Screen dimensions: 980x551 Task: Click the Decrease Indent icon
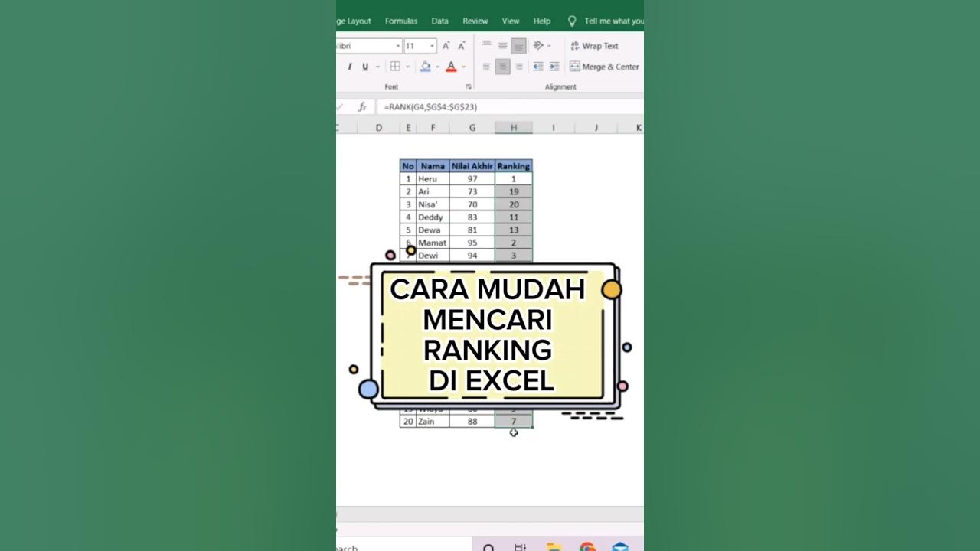(x=538, y=67)
